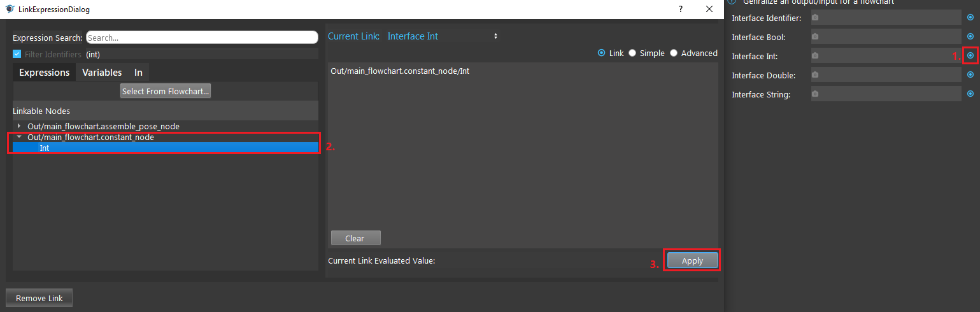Click the camera icon in Interface Int field
The width and height of the screenshot is (980, 312).
tap(815, 56)
